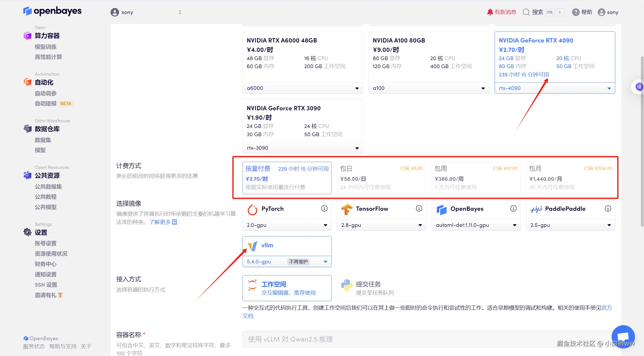
Task: Go to 公共教程 sidebar item
Action: coord(46,197)
